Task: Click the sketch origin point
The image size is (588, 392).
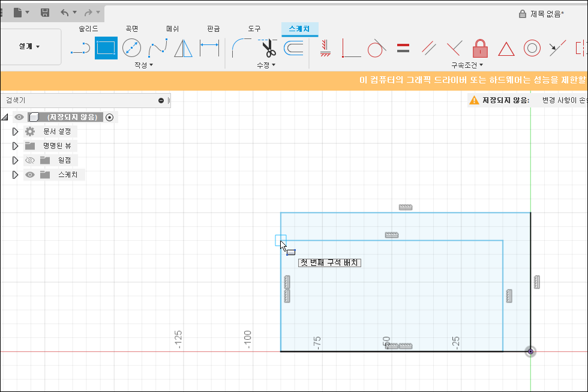Action: point(530,352)
